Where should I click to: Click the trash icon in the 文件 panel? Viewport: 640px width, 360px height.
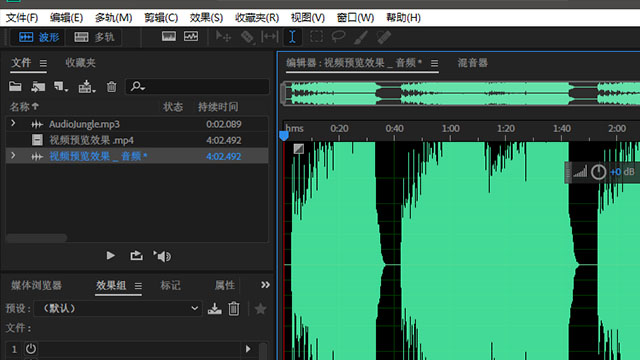pyautogui.click(x=111, y=87)
